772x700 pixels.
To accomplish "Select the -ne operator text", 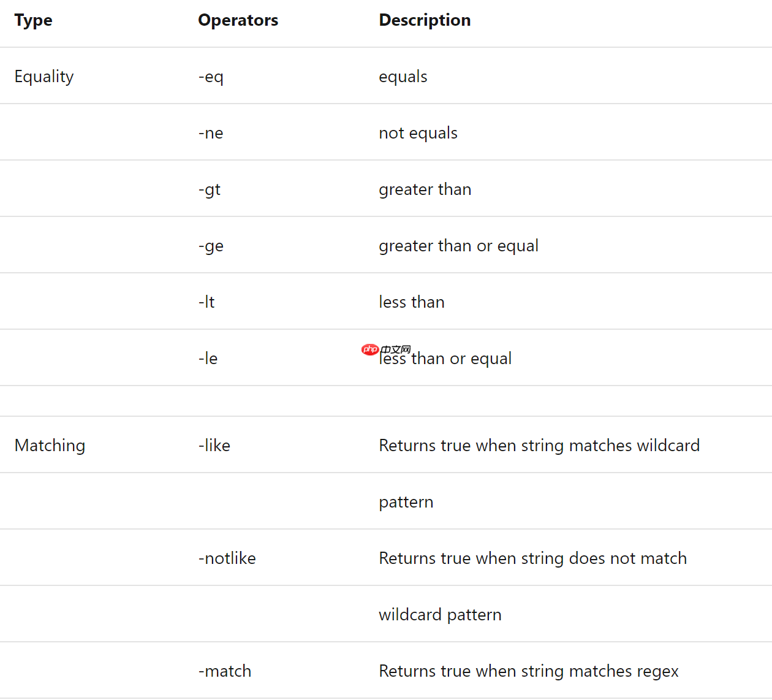I will tap(211, 133).
